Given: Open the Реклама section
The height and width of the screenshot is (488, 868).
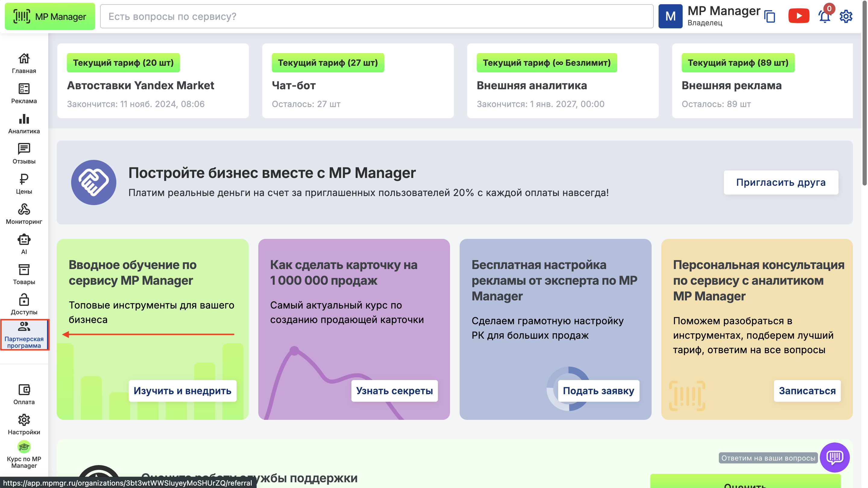Looking at the screenshot, I should tap(24, 93).
